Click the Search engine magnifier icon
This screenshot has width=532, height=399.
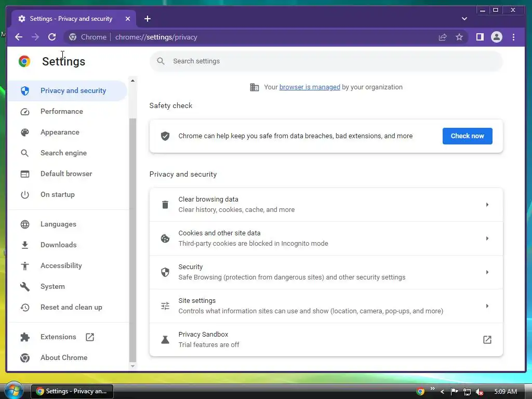click(25, 153)
